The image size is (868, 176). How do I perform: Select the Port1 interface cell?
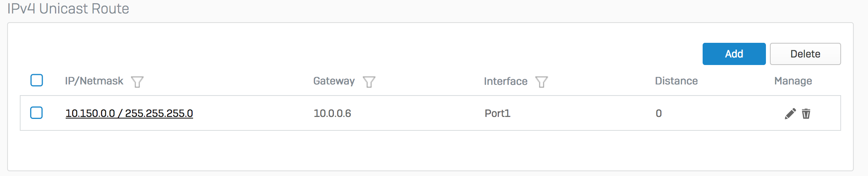(497, 113)
